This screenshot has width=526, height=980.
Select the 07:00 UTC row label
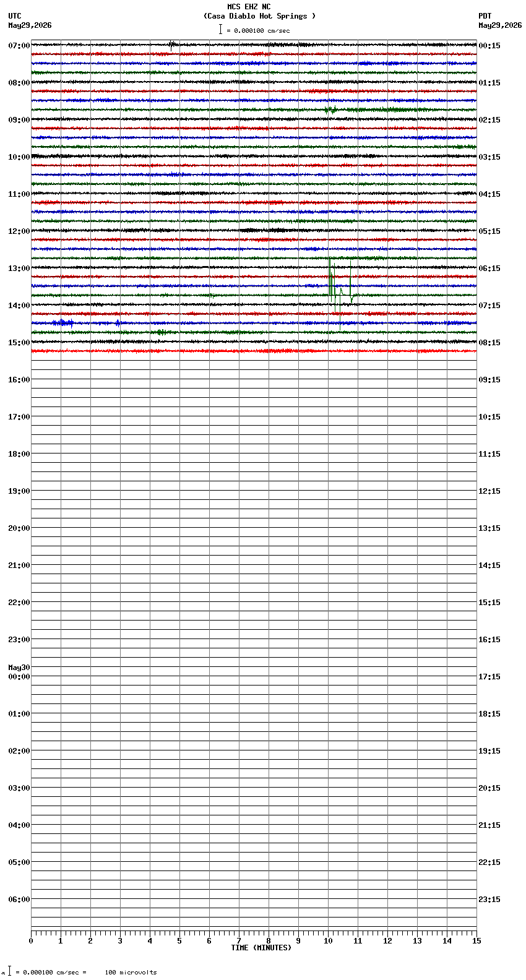tap(19, 45)
